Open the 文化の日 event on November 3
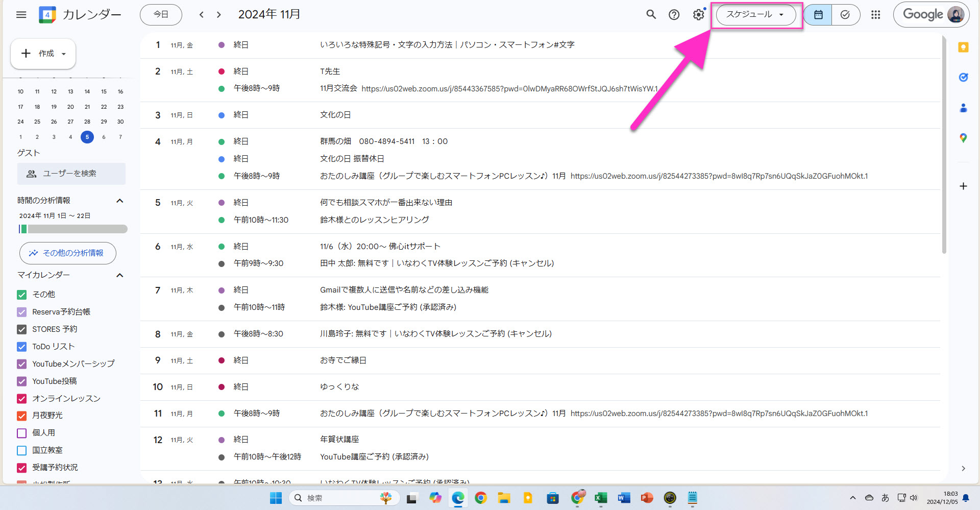The image size is (980, 510). click(335, 115)
